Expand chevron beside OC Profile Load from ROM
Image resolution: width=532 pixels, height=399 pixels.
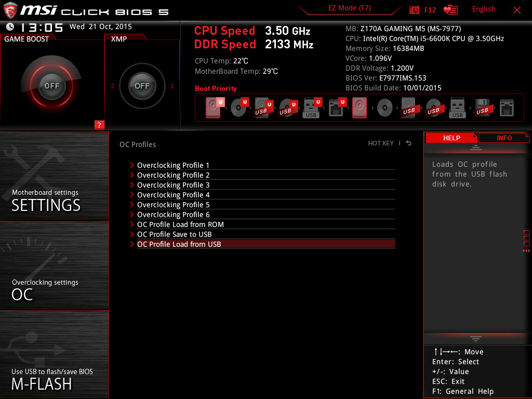point(132,224)
